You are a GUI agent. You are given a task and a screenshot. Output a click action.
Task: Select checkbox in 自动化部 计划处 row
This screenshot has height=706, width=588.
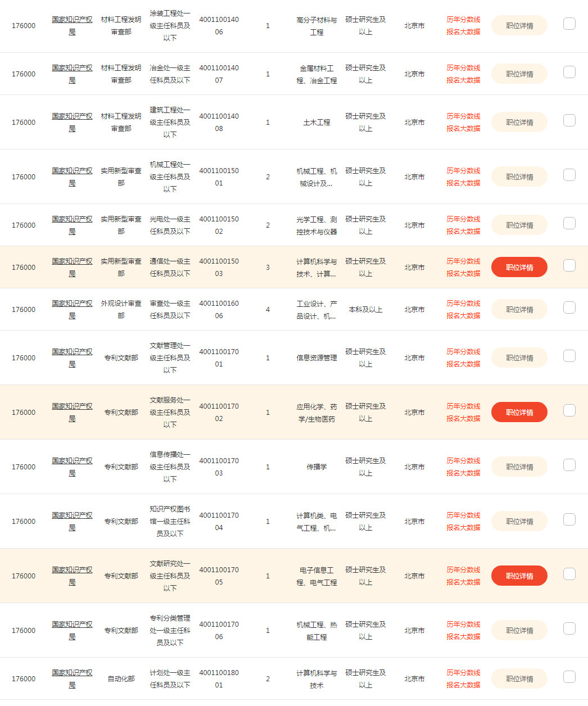[x=569, y=677]
